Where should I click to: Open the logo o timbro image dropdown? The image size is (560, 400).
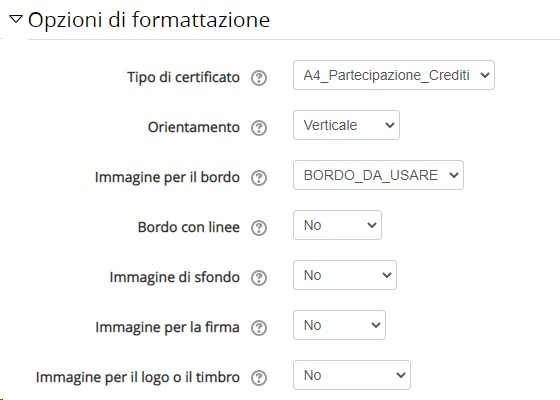352,375
